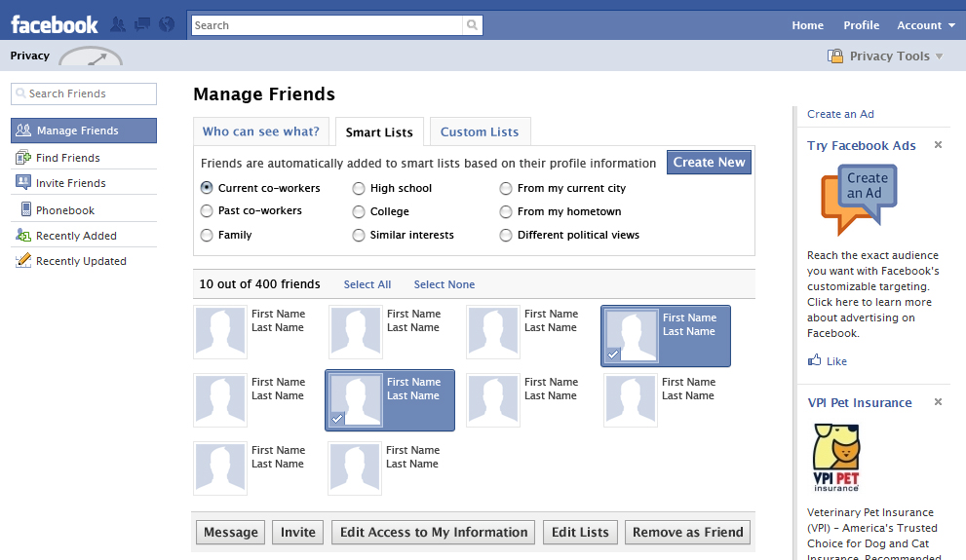This screenshot has height=560, width=966.
Task: Open the messages icon in header
Action: (x=142, y=24)
